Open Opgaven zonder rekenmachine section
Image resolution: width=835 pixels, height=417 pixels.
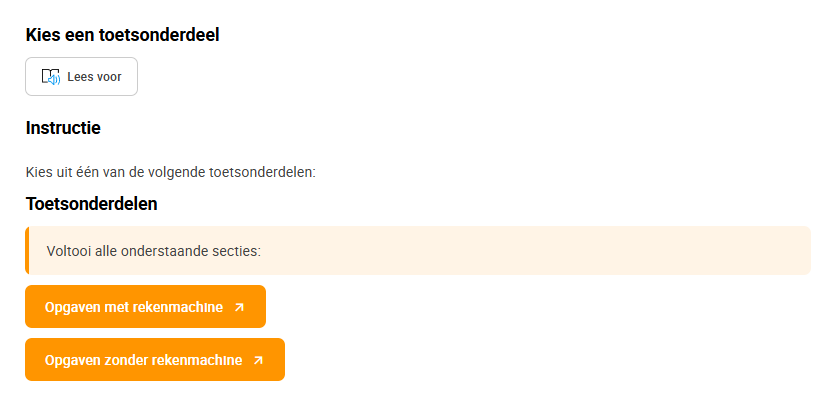click(155, 360)
